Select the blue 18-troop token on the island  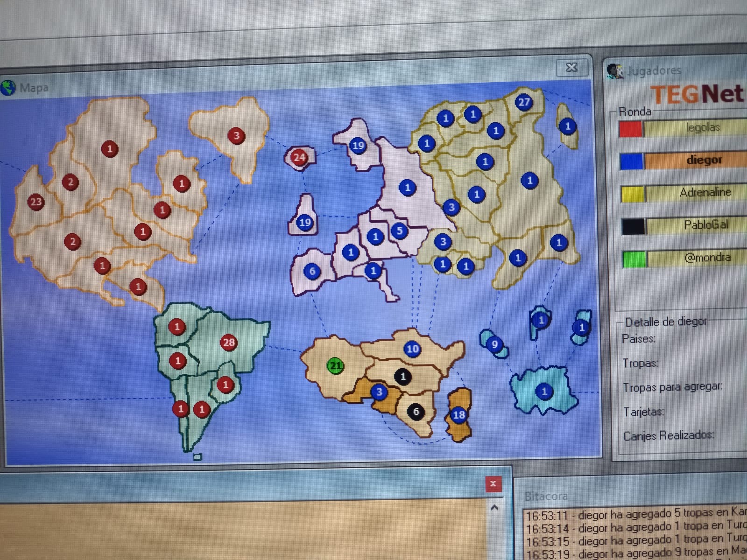pos(458,414)
